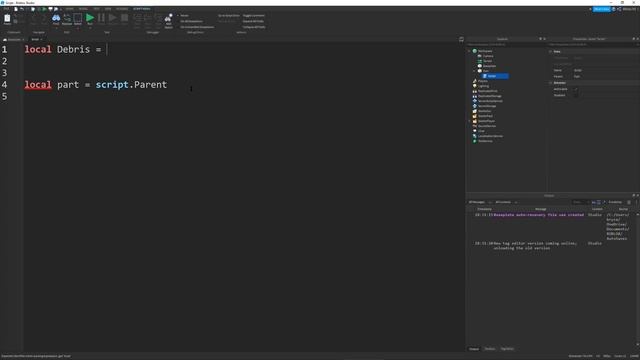
Task: Switch to the Baseplate document tab
Action: [14, 40]
